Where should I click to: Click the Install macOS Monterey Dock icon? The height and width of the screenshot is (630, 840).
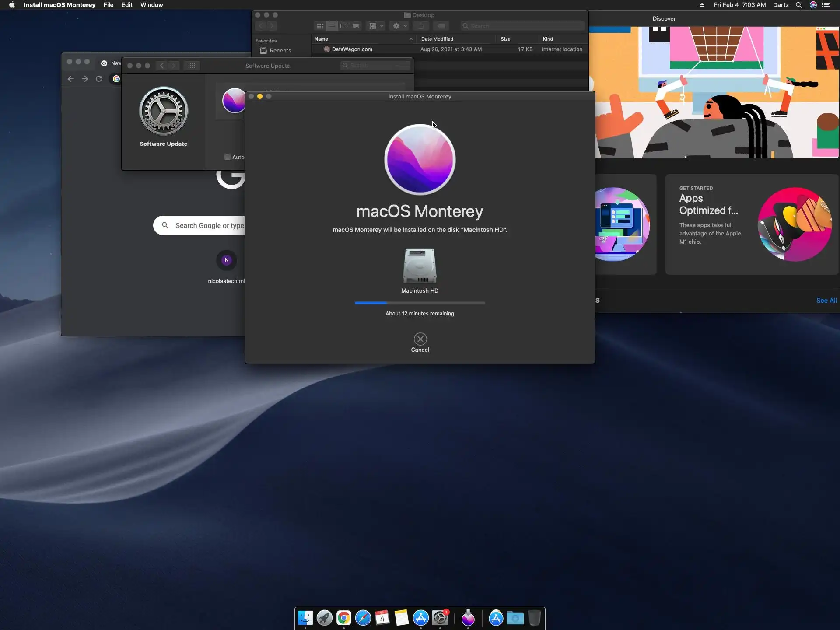pos(468,618)
